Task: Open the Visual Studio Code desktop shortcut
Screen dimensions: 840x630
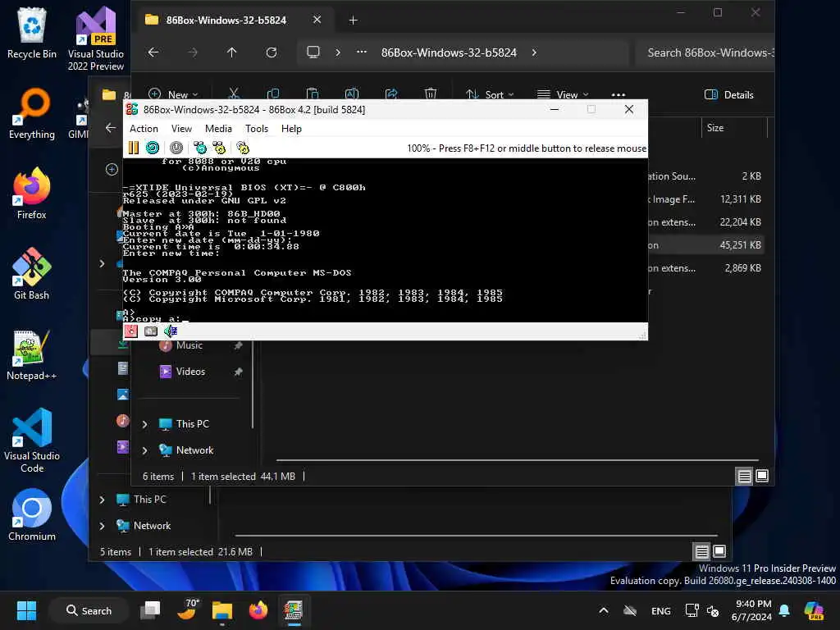Action: tap(32, 441)
